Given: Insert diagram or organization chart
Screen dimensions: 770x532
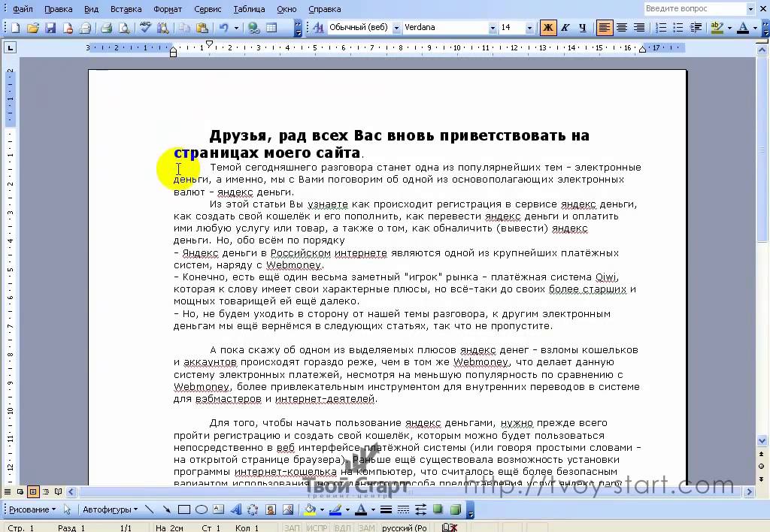Looking at the screenshot, I should 253,509.
